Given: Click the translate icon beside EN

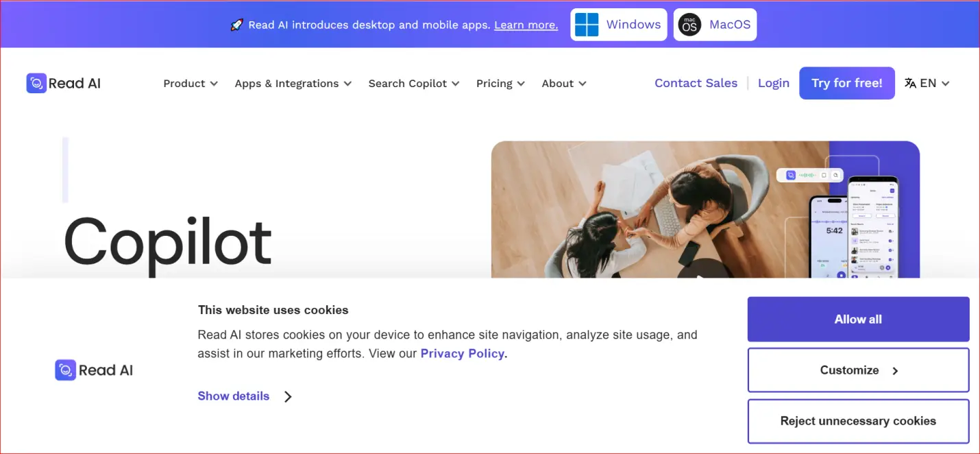Looking at the screenshot, I should 910,82.
